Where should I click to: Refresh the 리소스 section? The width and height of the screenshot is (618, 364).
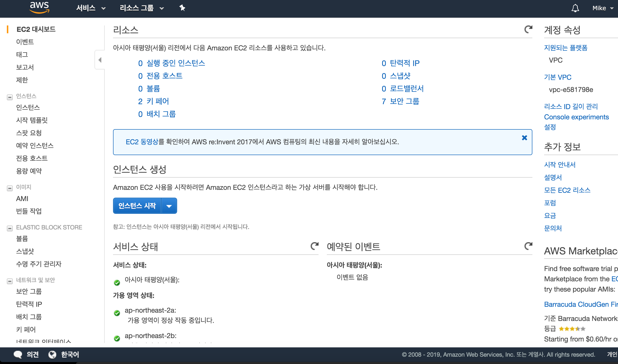coord(528,29)
